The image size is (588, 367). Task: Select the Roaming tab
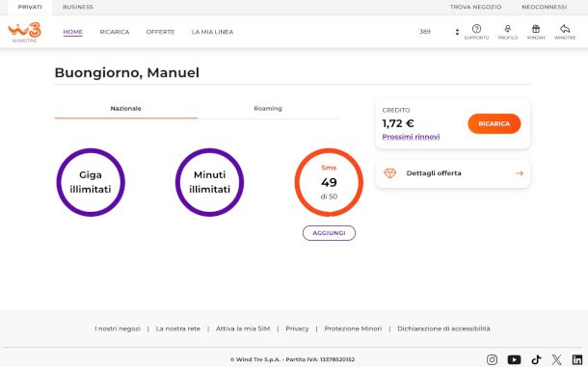[268, 109]
